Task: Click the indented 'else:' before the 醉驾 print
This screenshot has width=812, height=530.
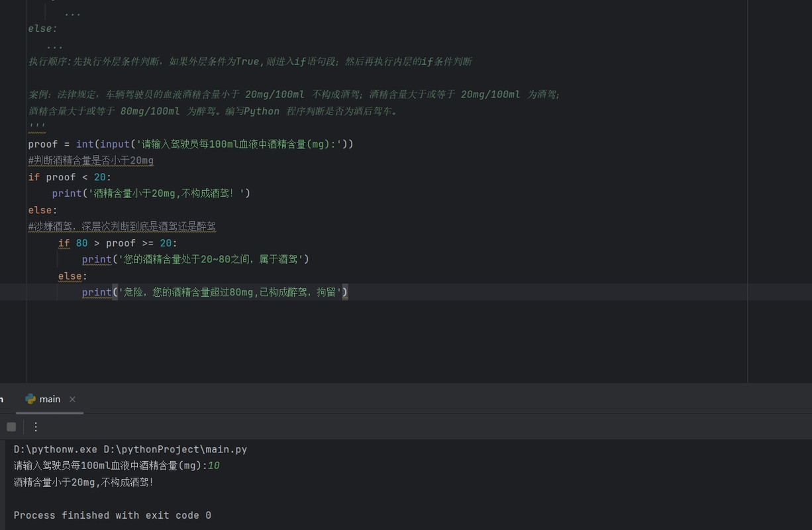Action: [73, 276]
